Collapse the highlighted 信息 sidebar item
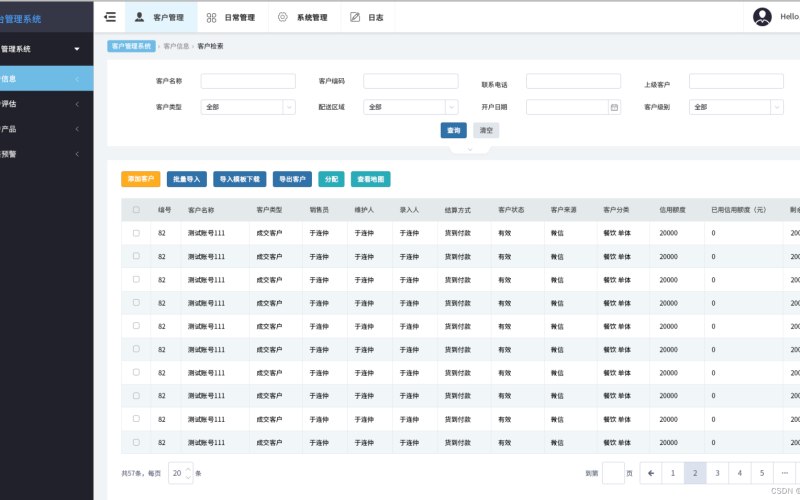 point(46,79)
